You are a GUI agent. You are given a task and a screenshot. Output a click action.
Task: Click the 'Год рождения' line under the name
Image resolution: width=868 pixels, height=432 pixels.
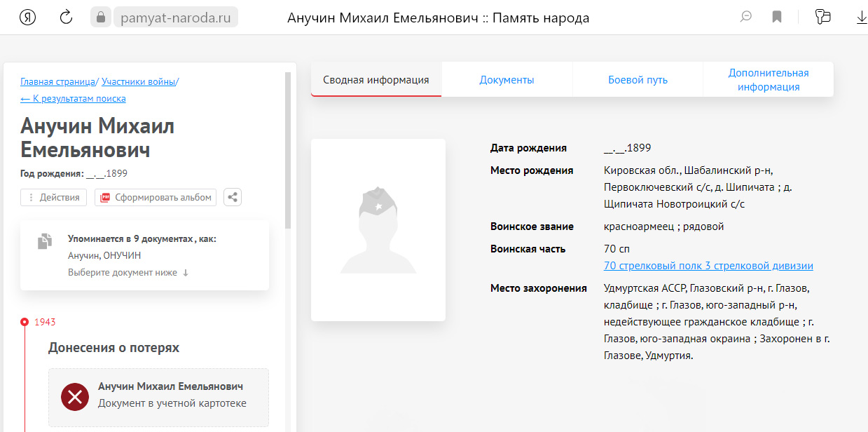coord(74,173)
